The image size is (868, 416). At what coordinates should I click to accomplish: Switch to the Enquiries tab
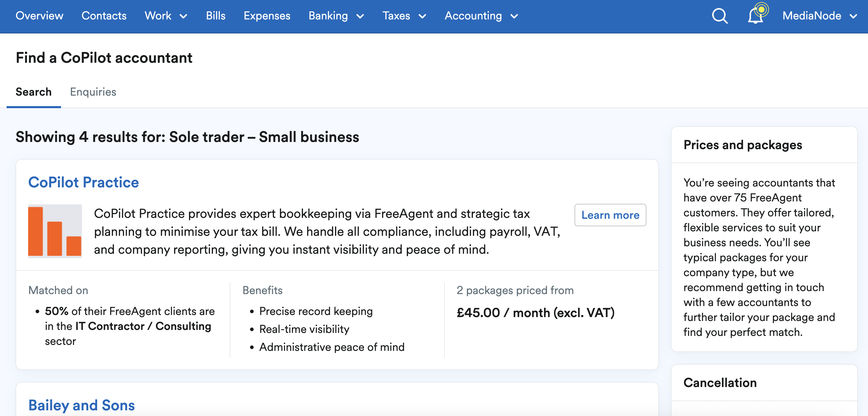tap(93, 92)
